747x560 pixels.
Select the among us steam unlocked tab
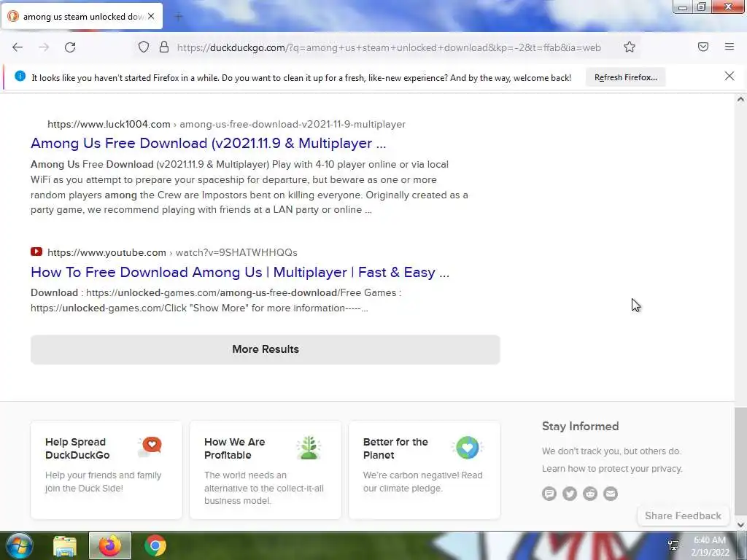82,16
